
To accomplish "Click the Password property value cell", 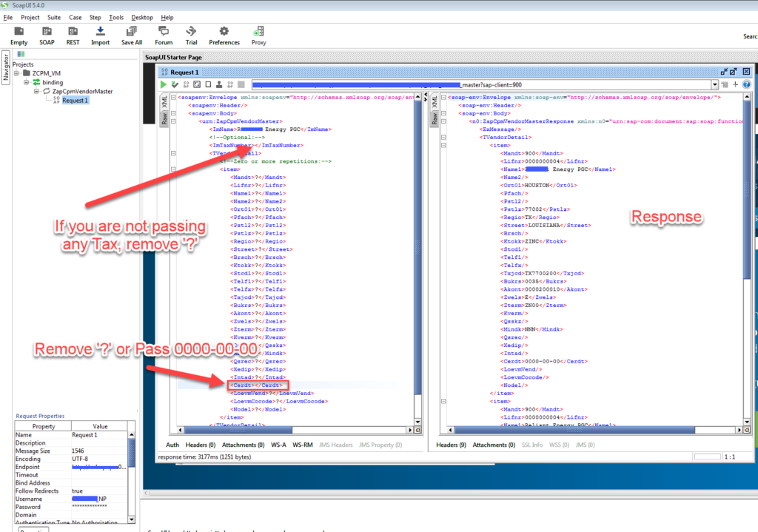I will pyautogui.click(x=100, y=507).
